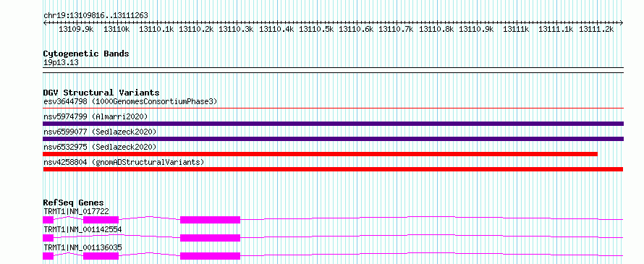Click the 13110.3k ruler tick label
Viewport: 644px width, 264px height.
[236, 29]
